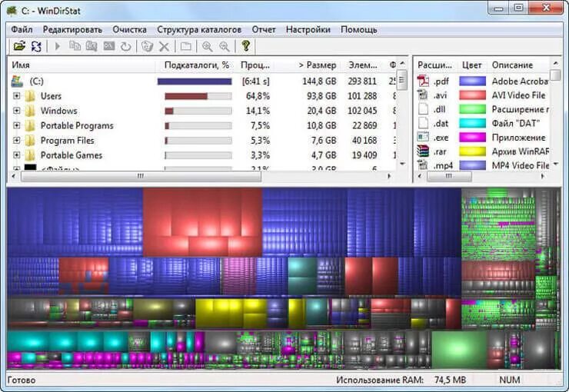Click the .exe application icon
This screenshot has height=392, width=569.
pyautogui.click(x=423, y=138)
